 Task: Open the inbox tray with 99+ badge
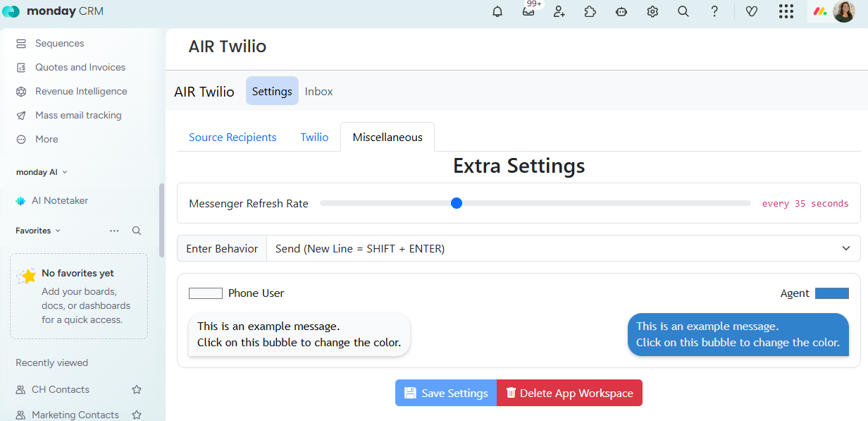click(x=528, y=11)
